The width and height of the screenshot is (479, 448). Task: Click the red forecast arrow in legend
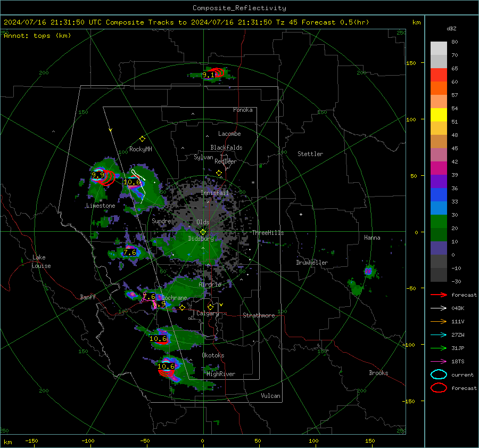click(x=439, y=295)
